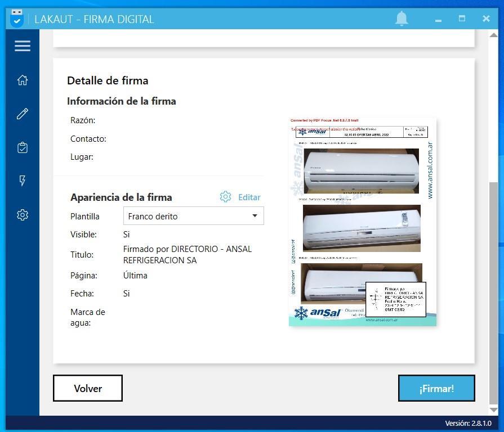Viewport: 504px width, 432px height.
Task: Click the 'Lugar:' label
Action: pos(82,157)
